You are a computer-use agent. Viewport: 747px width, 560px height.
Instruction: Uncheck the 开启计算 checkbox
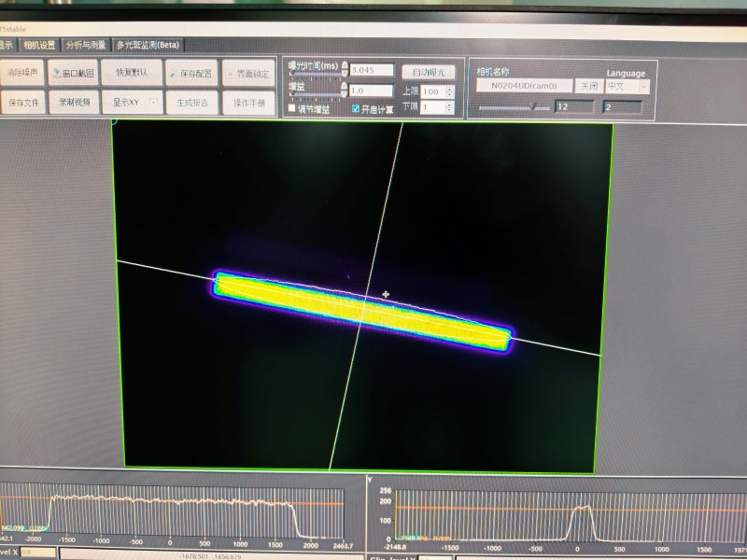[x=356, y=109]
